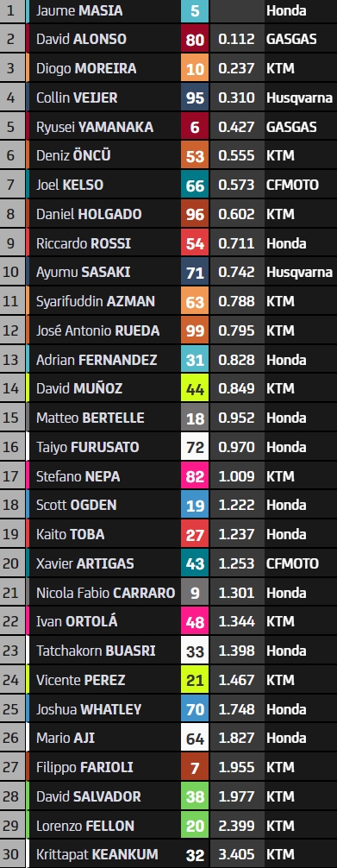The width and height of the screenshot is (337, 868).
Task: Click number badge 32 for Krittapat Keankum
Action: [x=195, y=855]
